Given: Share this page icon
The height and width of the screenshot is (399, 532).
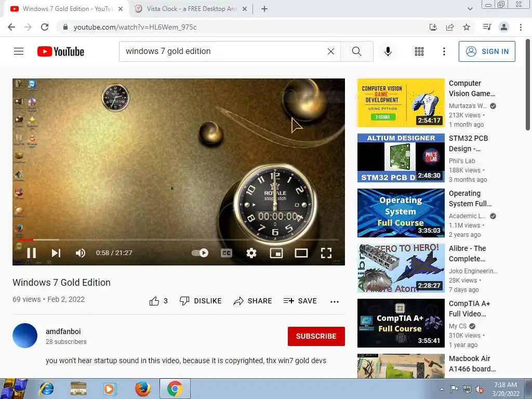Looking at the screenshot, I should pos(450,27).
